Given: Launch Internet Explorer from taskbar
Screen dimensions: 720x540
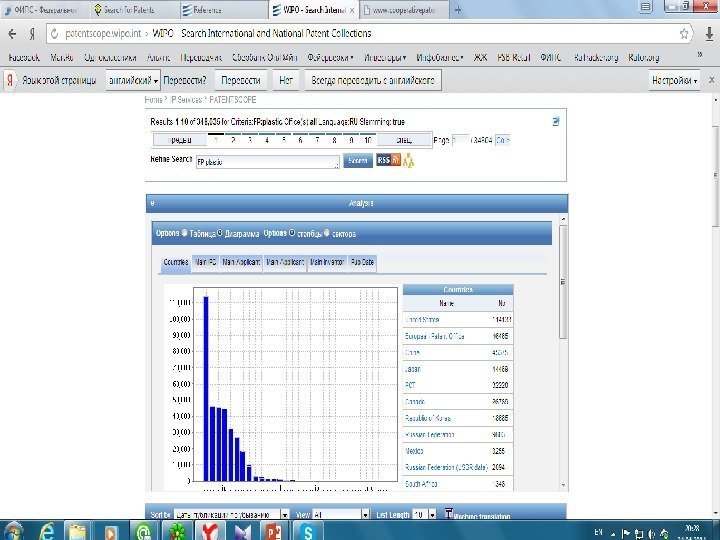Looking at the screenshot, I should (46, 531).
